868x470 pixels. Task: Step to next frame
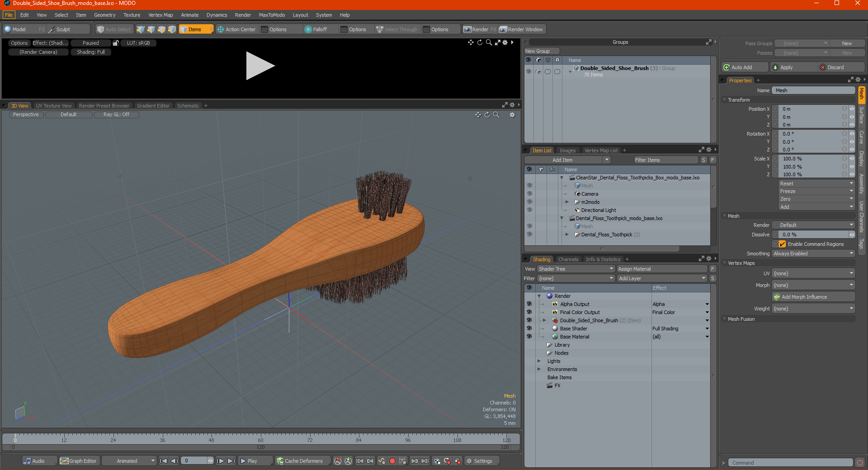point(220,461)
